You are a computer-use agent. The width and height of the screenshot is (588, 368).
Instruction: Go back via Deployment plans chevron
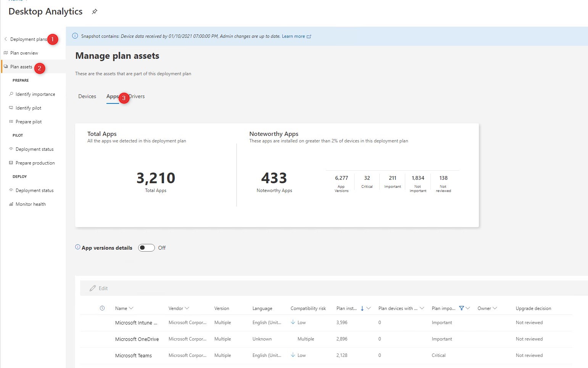pyautogui.click(x=6, y=39)
